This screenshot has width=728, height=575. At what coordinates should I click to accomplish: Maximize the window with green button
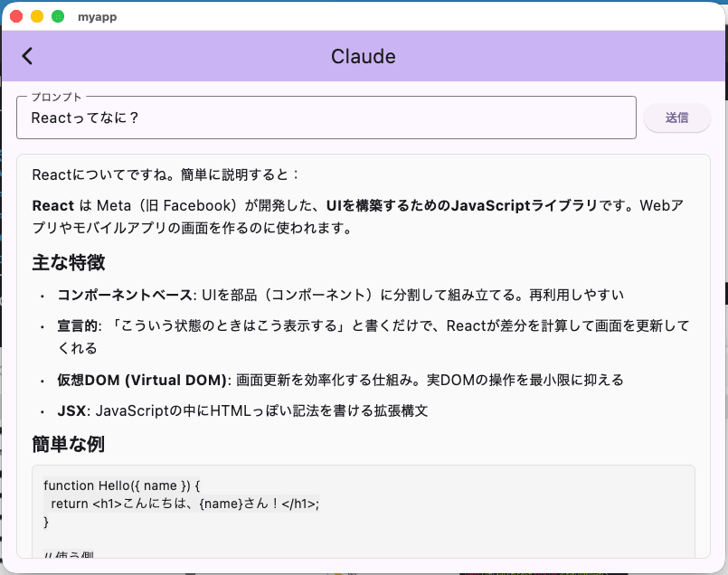point(58,16)
